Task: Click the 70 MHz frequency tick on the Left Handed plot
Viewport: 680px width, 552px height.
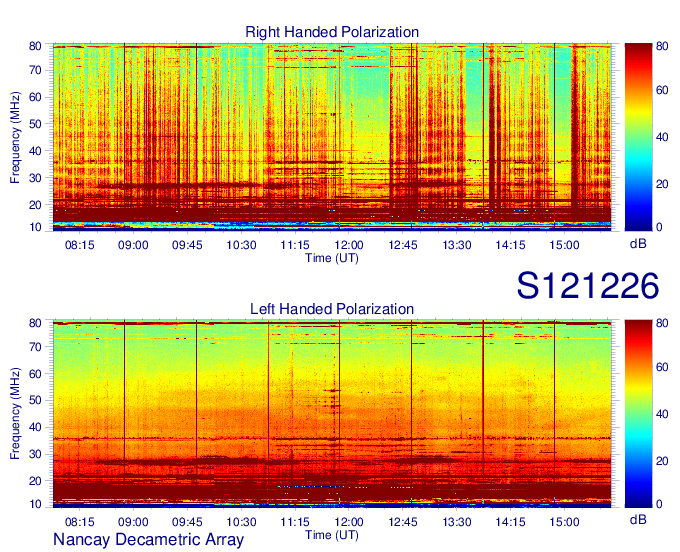Action: click(35, 347)
